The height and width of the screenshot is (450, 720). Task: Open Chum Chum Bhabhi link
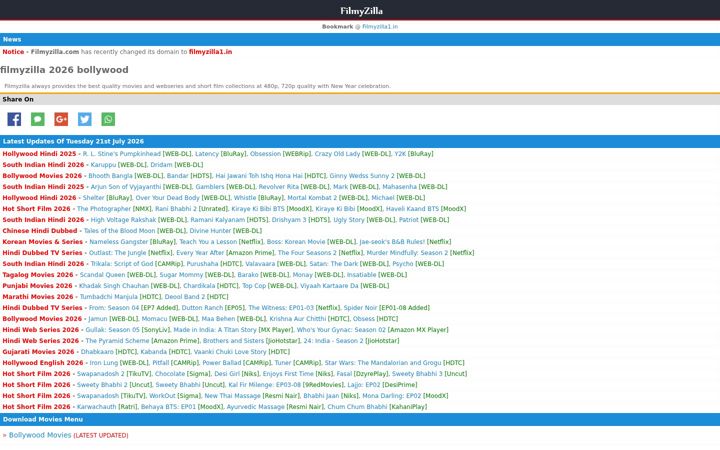(357, 407)
